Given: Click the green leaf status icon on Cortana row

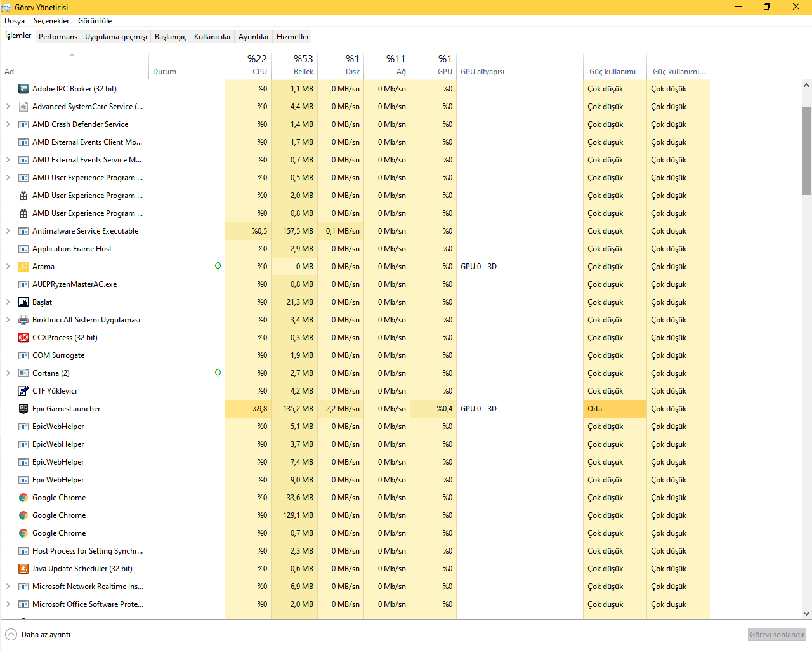Looking at the screenshot, I should tap(218, 373).
